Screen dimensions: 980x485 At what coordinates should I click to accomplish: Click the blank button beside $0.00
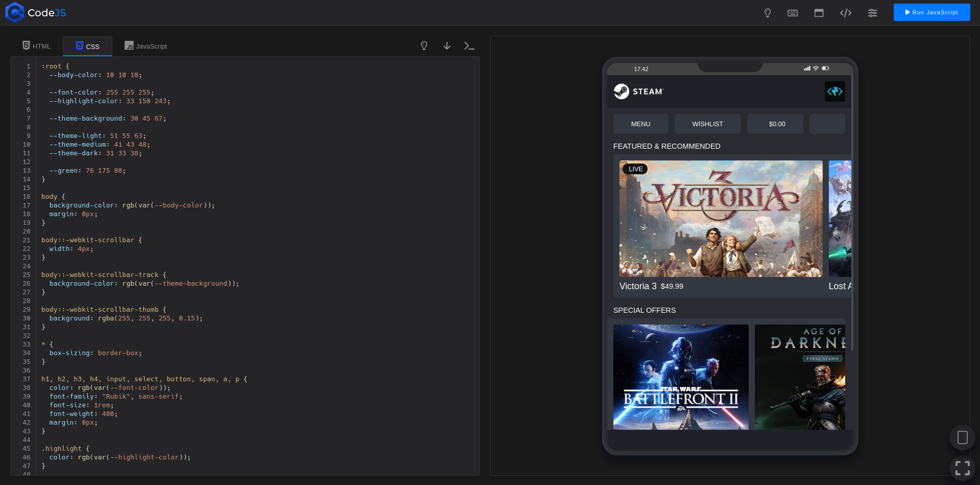point(827,124)
